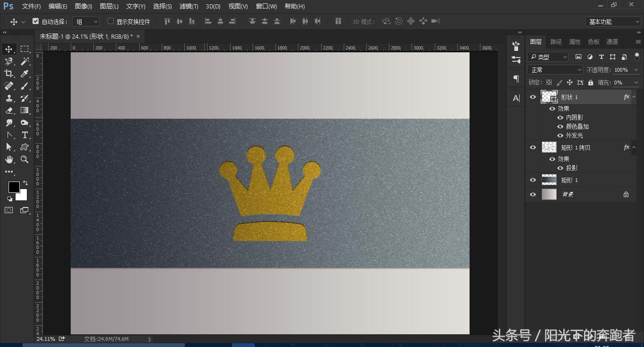This screenshot has height=347, width=644.
Task: Toggle Quick Mask mode
Action: 9,210
